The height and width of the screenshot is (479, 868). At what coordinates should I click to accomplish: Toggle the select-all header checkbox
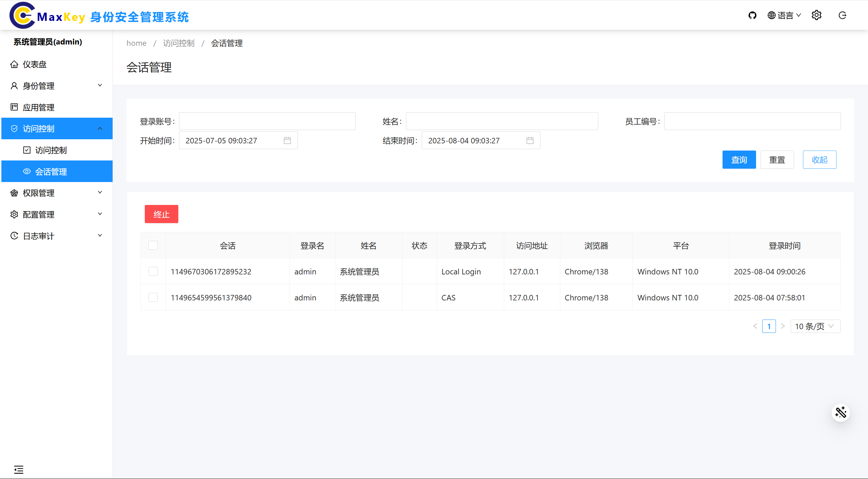tap(153, 245)
